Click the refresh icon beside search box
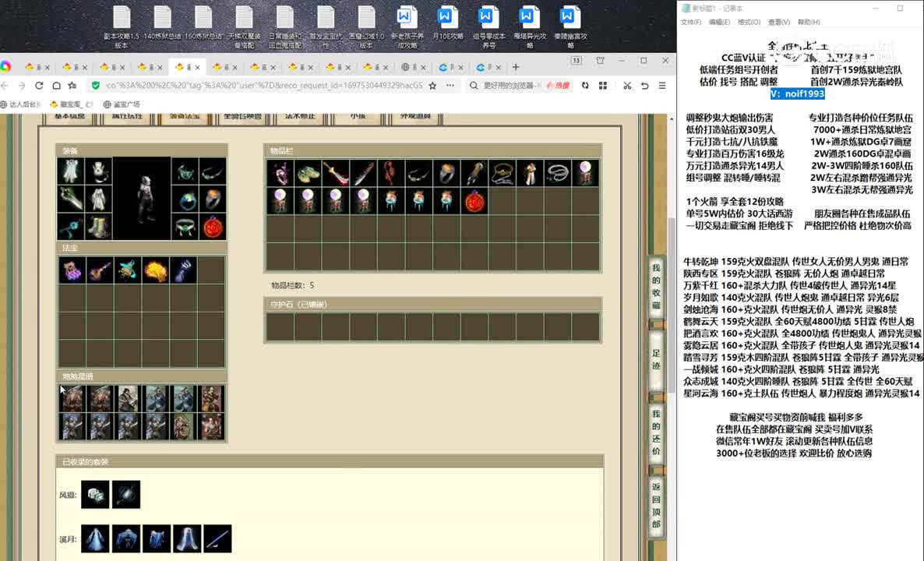Viewport: 924px width, 561px height. (585, 86)
